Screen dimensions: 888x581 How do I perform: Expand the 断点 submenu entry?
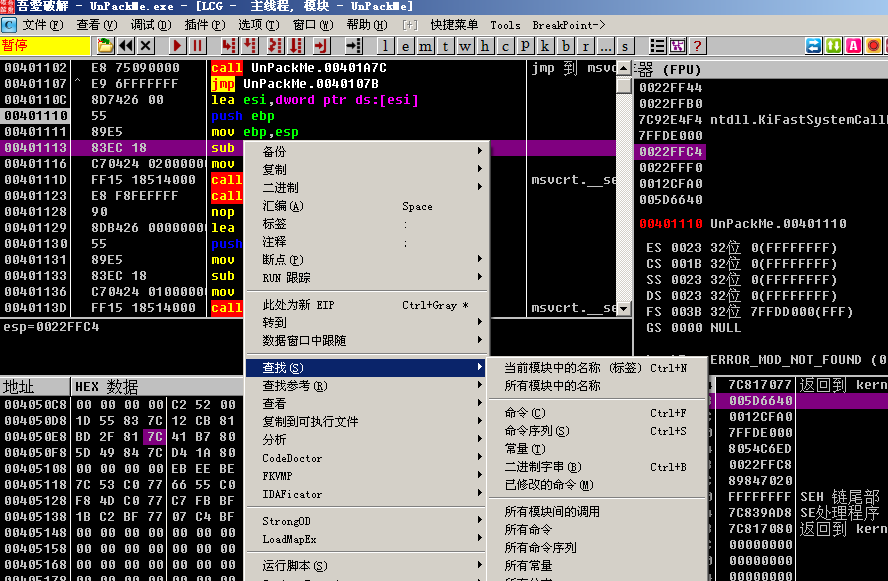click(365, 260)
